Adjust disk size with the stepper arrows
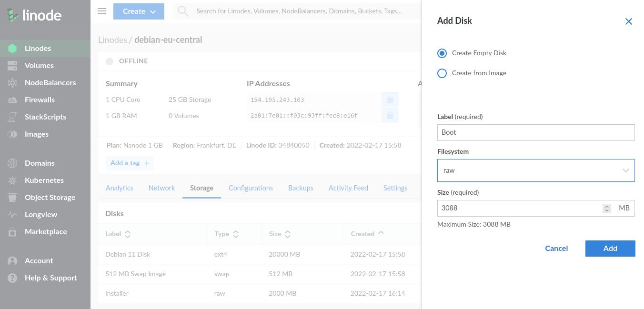 pos(606,209)
